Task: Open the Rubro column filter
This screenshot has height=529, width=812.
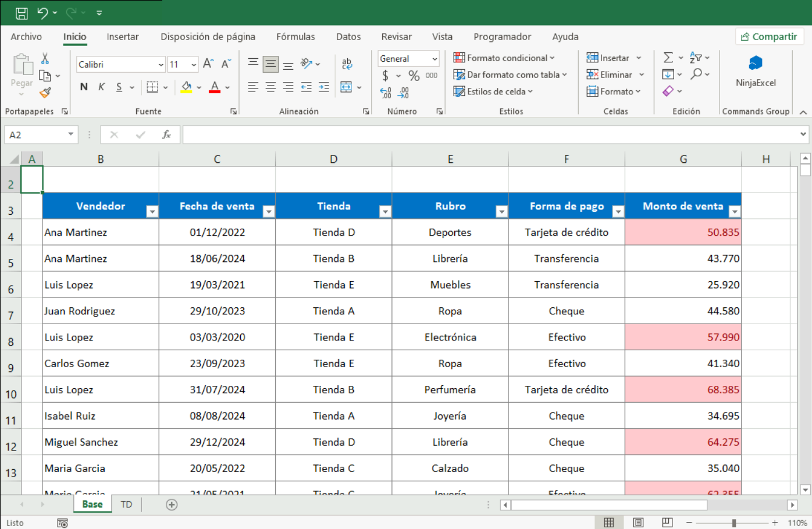Action: [501, 212]
